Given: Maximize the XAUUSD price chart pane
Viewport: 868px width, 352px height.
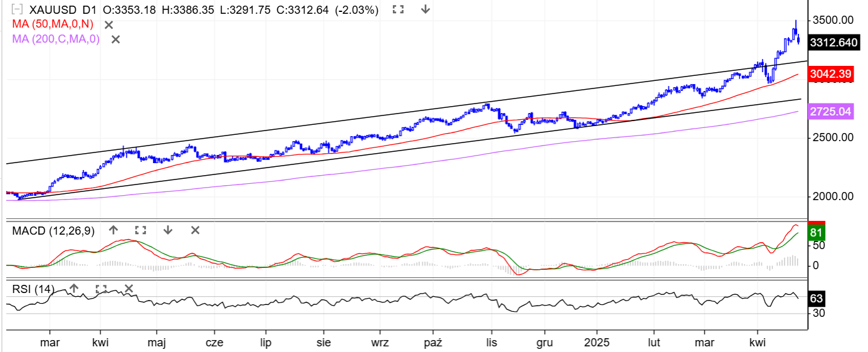Looking at the screenshot, I should (397, 9).
